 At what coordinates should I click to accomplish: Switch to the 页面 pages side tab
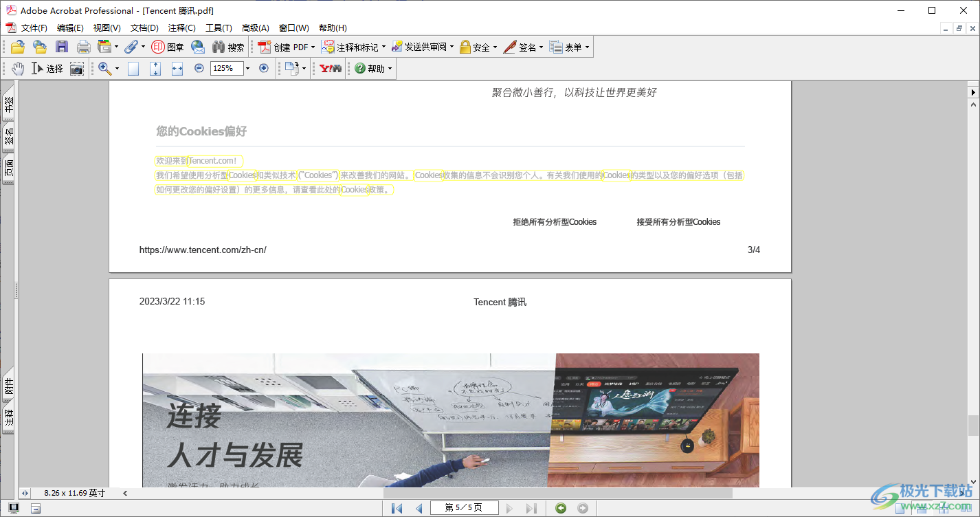pos(8,168)
